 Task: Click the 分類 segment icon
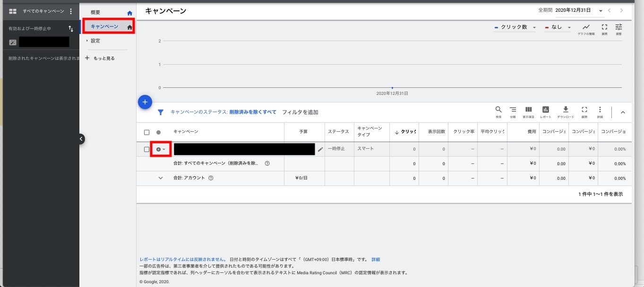click(513, 110)
